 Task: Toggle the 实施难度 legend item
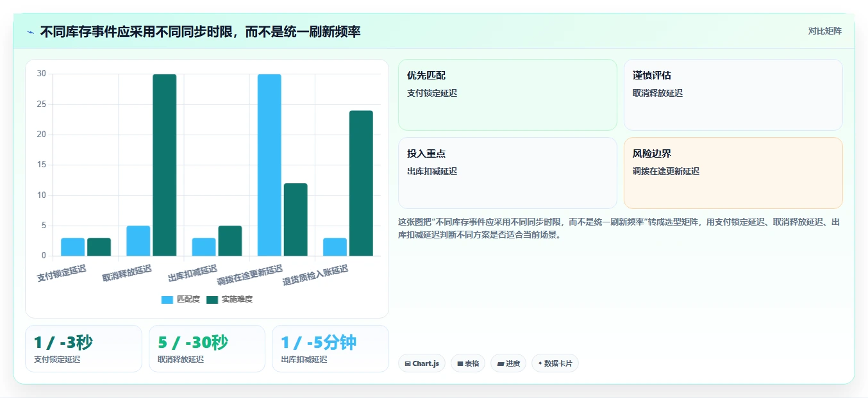(x=230, y=299)
